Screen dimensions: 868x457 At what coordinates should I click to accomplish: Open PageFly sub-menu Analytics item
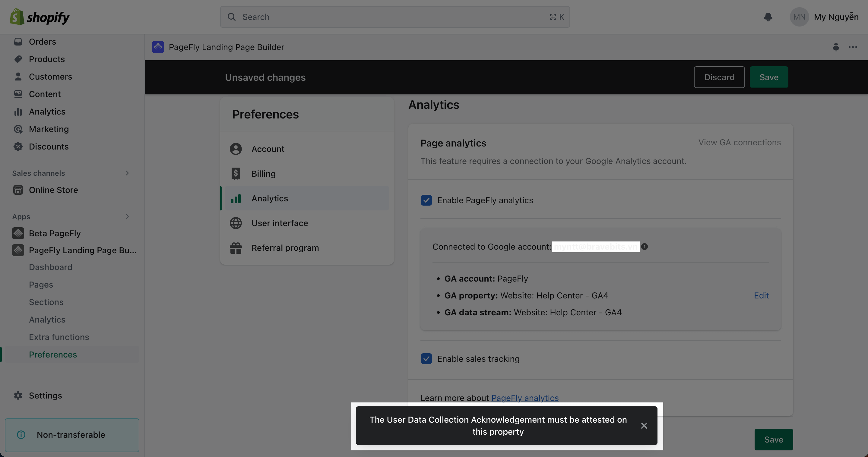click(x=47, y=320)
